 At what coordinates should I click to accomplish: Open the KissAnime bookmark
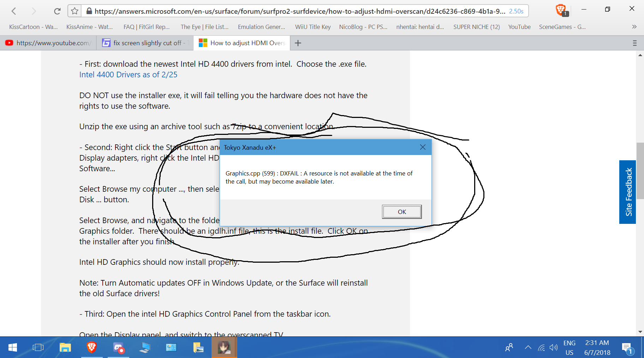click(x=89, y=27)
